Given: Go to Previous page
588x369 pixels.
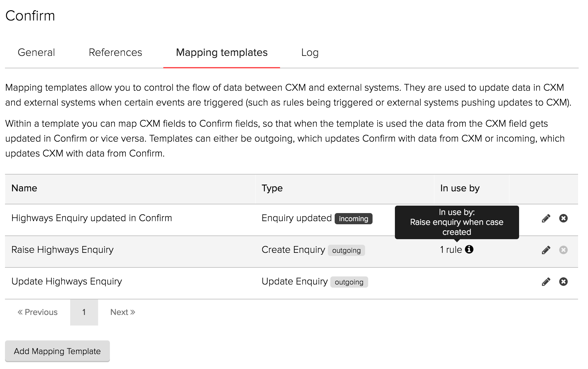Looking at the screenshot, I should 38,312.
